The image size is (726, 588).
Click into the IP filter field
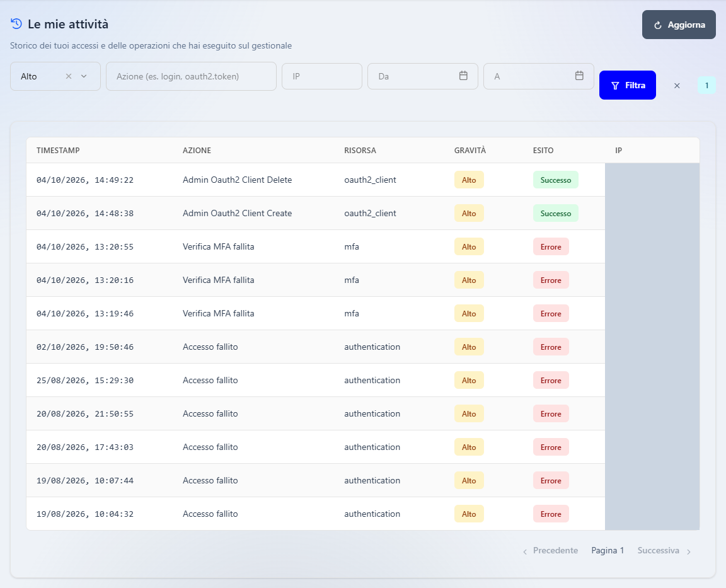pyautogui.click(x=322, y=76)
